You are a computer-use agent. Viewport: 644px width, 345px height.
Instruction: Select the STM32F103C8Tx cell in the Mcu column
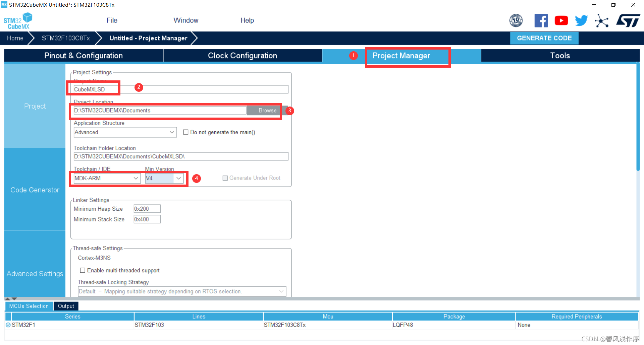point(328,325)
